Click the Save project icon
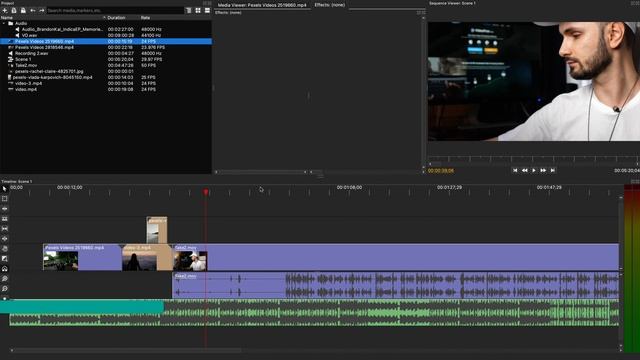Viewport: 640px width, 360px height. (x=23, y=10)
